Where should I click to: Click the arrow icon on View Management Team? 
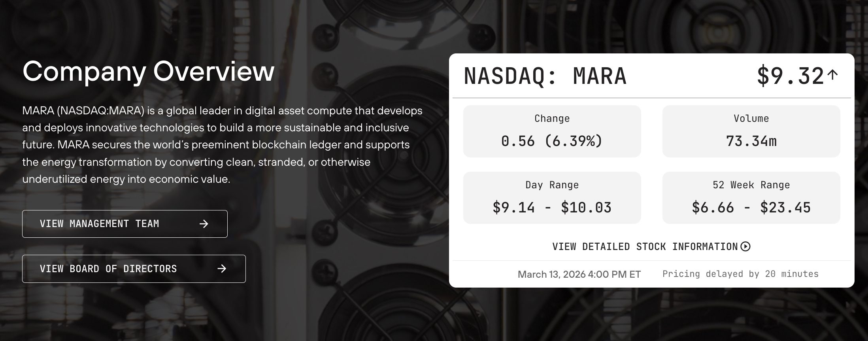click(x=204, y=224)
